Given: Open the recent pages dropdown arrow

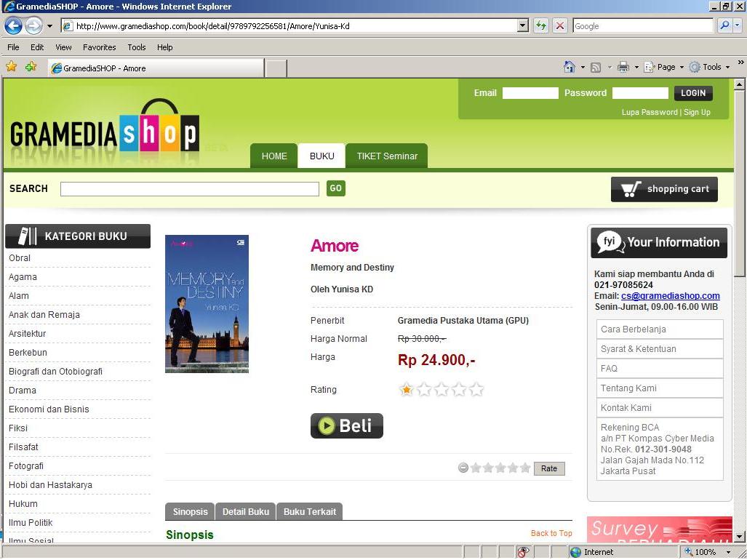Looking at the screenshot, I should click(x=49, y=25).
